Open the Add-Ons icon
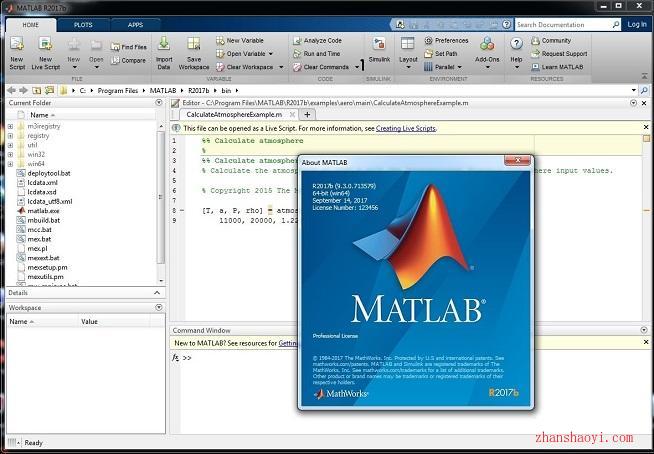The height and width of the screenshot is (454, 654). (487, 43)
